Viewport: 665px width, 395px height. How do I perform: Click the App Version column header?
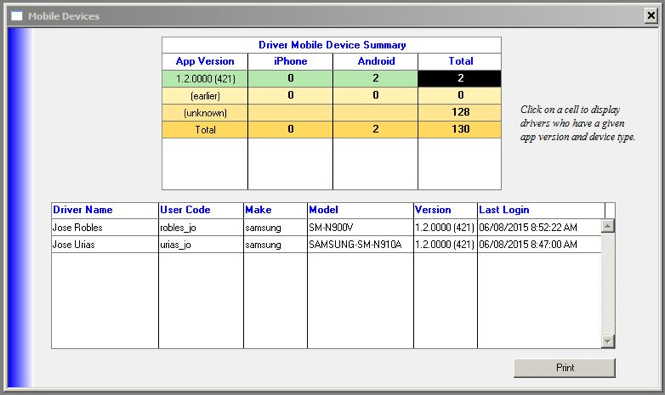205,62
